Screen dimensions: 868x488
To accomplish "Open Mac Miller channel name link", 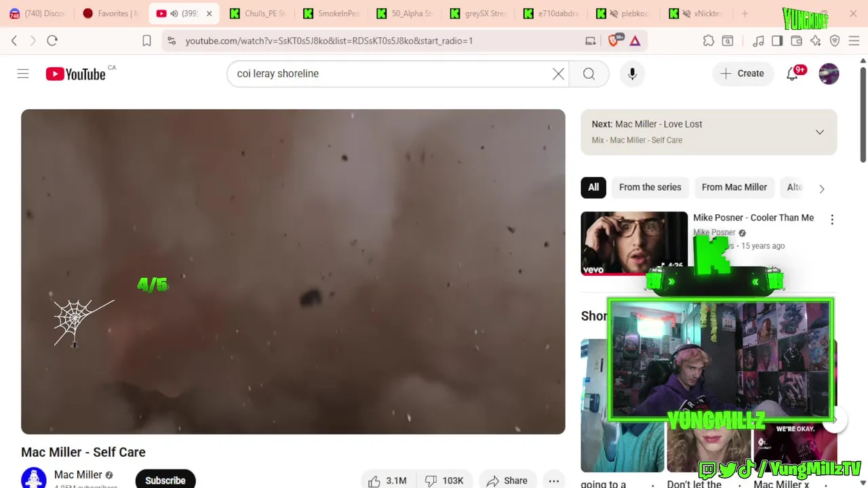I will coord(78,474).
